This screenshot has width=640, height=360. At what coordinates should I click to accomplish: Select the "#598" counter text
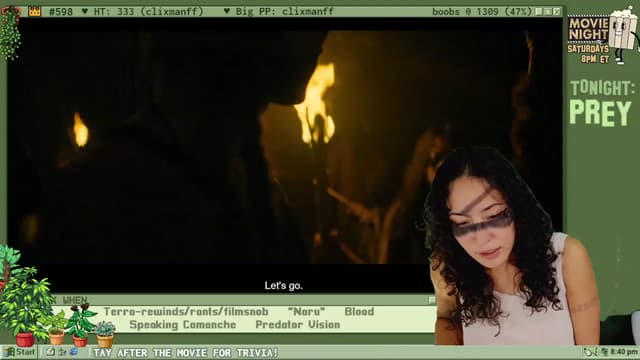[61, 11]
